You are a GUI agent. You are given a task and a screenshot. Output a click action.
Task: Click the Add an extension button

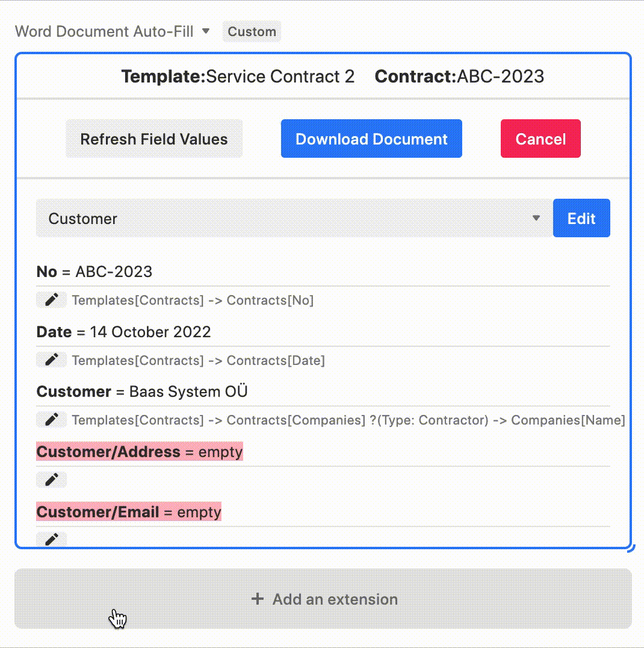pyautogui.click(x=323, y=599)
